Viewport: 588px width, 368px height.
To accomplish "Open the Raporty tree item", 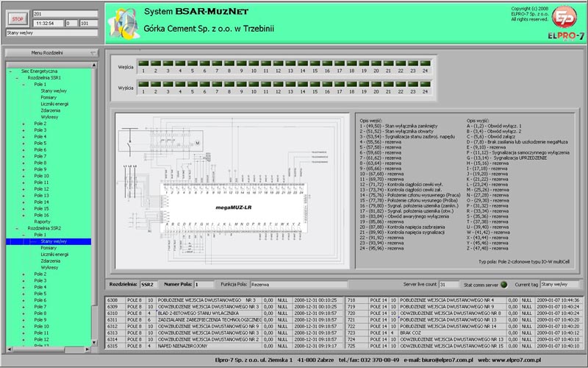I will coord(42,222).
